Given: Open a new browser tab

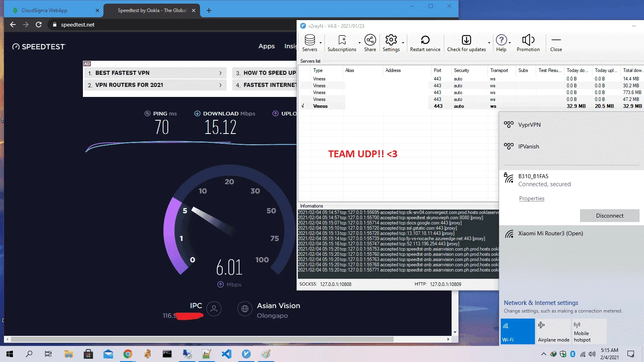Looking at the screenshot, I should [209, 10].
